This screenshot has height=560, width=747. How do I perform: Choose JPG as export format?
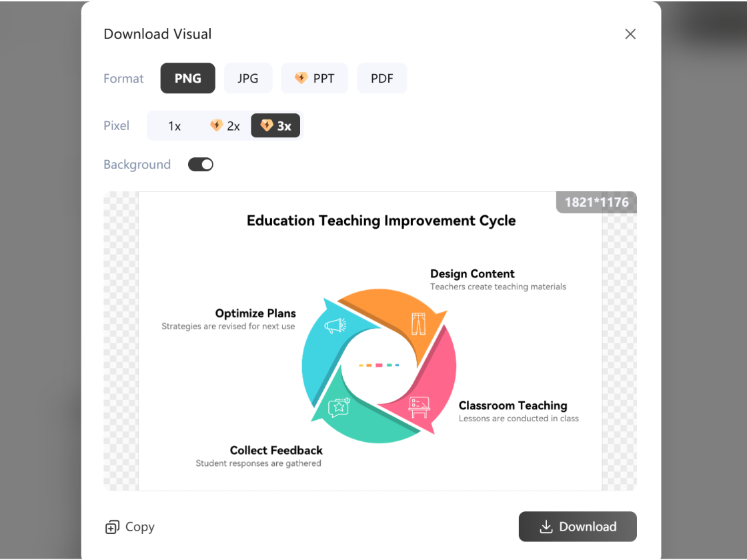pyautogui.click(x=248, y=78)
